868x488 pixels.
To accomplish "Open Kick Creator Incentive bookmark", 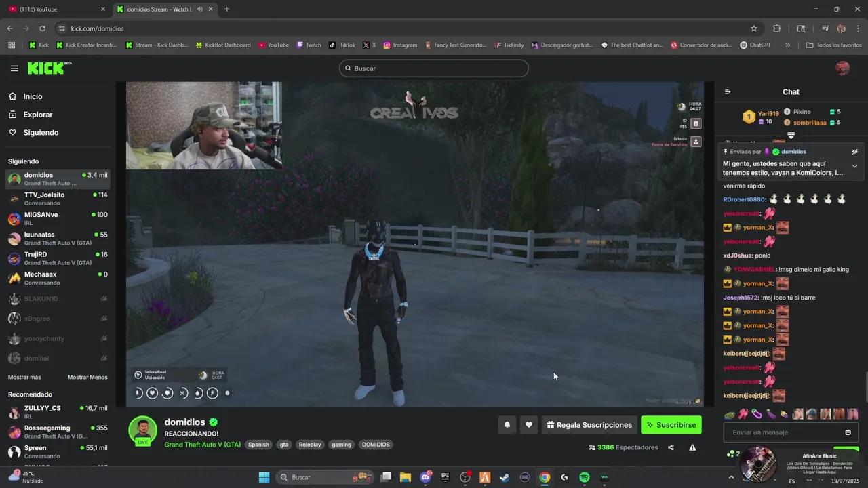I will (86, 45).
